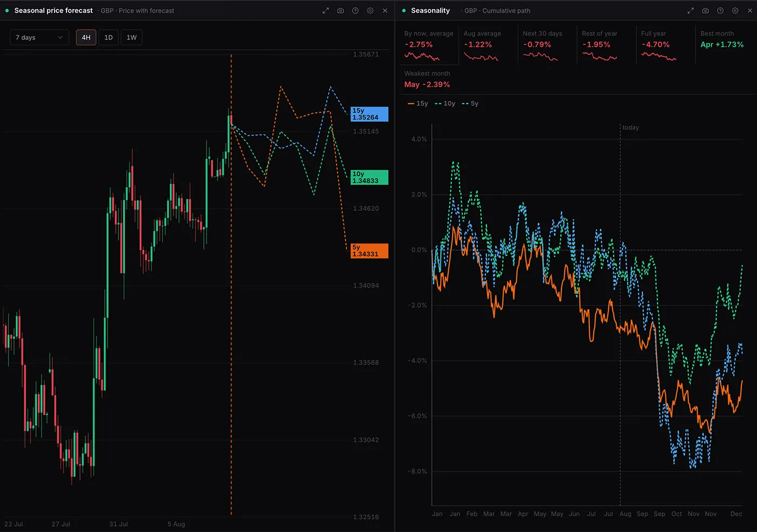Click the Best month Apr +1.73% stat
Image resolution: width=757 pixels, height=532 pixels.
tap(722, 39)
